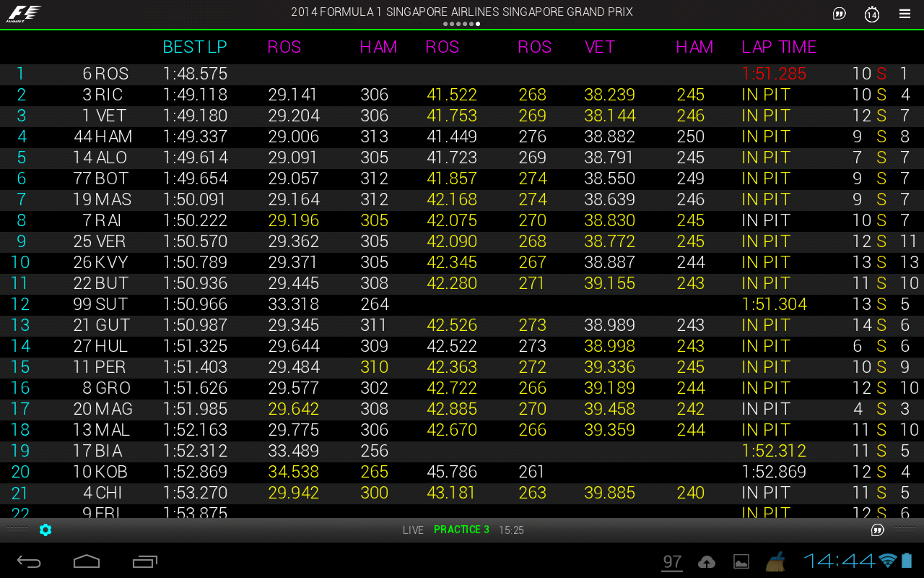
Task: Select the VET sector column header
Action: [599, 47]
